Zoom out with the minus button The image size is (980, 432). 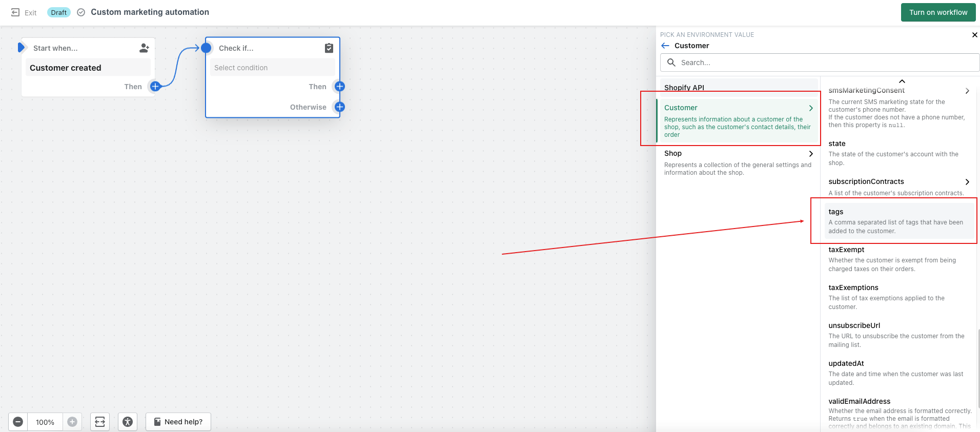[x=18, y=422]
